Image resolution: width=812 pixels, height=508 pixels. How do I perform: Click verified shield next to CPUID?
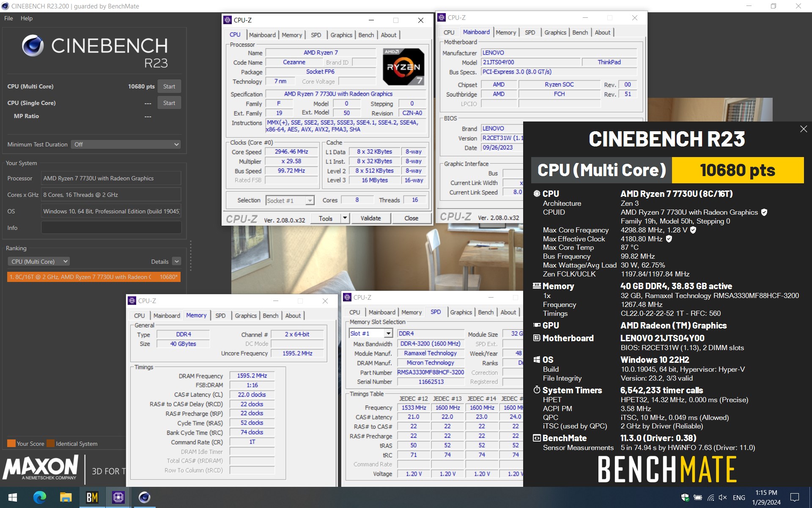[x=764, y=212]
